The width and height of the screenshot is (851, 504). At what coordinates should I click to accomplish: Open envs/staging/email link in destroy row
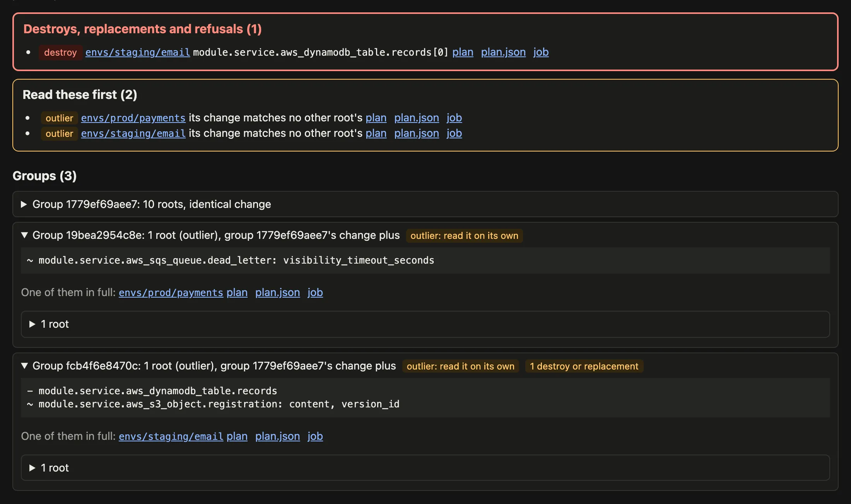point(138,52)
